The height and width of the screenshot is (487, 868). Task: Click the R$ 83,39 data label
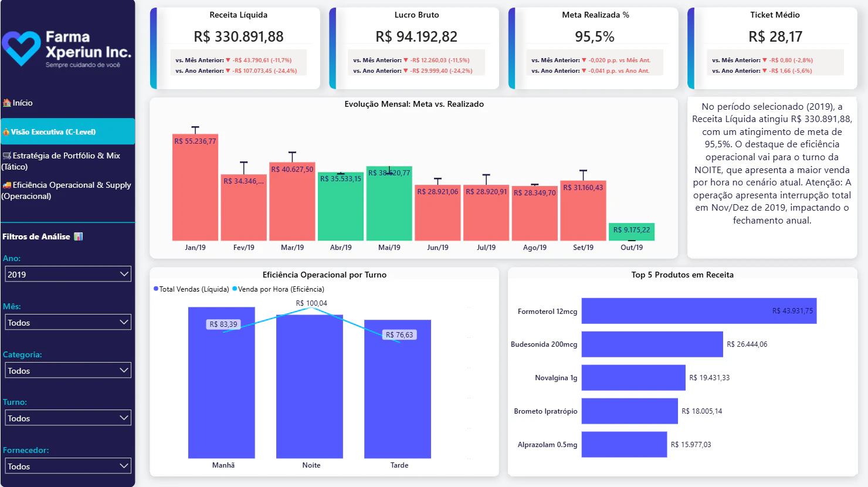pos(223,324)
